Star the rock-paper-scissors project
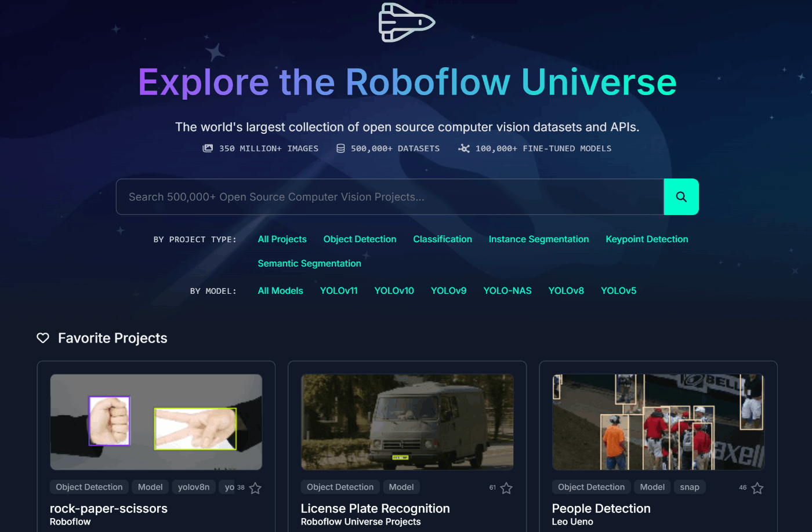This screenshot has height=532, width=812. pyautogui.click(x=255, y=489)
